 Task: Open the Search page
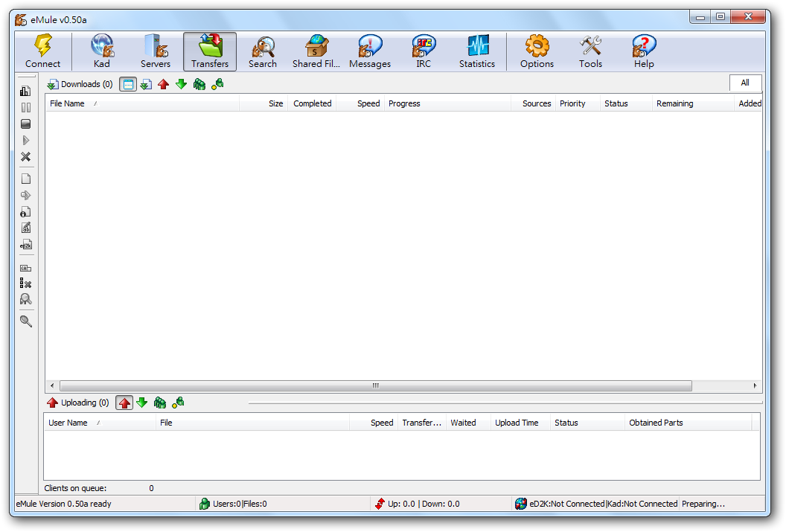pyautogui.click(x=263, y=51)
